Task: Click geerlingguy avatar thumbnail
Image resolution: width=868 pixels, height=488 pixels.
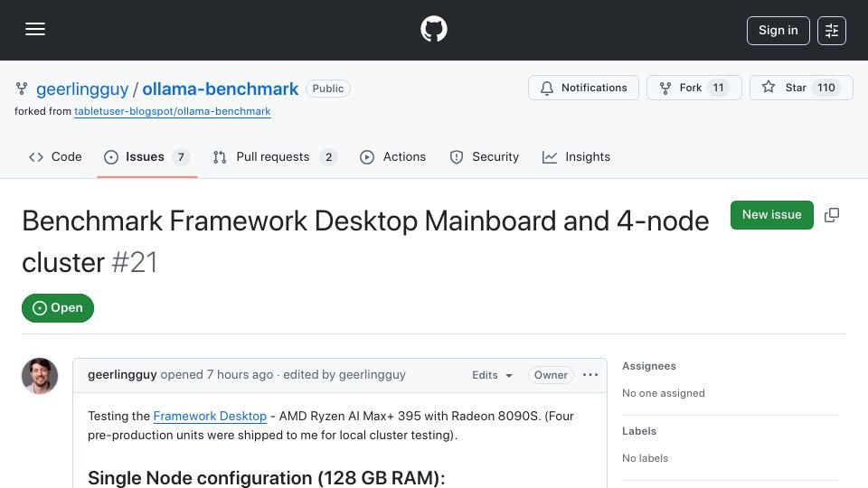Action: (40, 376)
